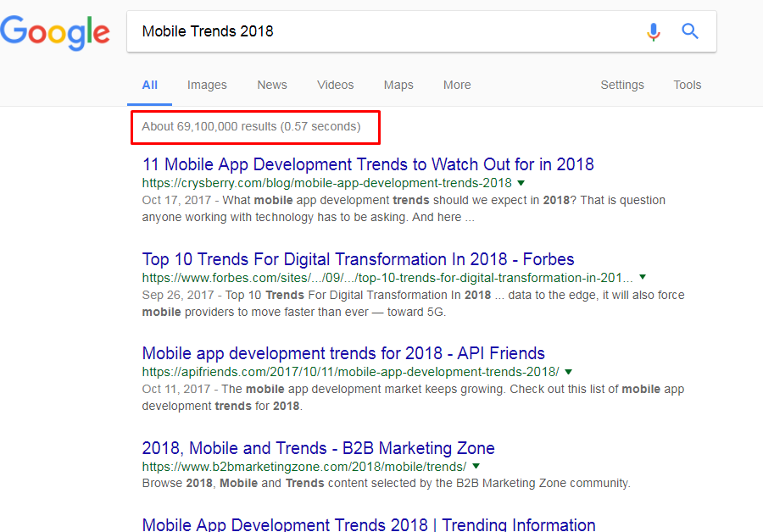Click the microphone voice search icon

point(653,32)
